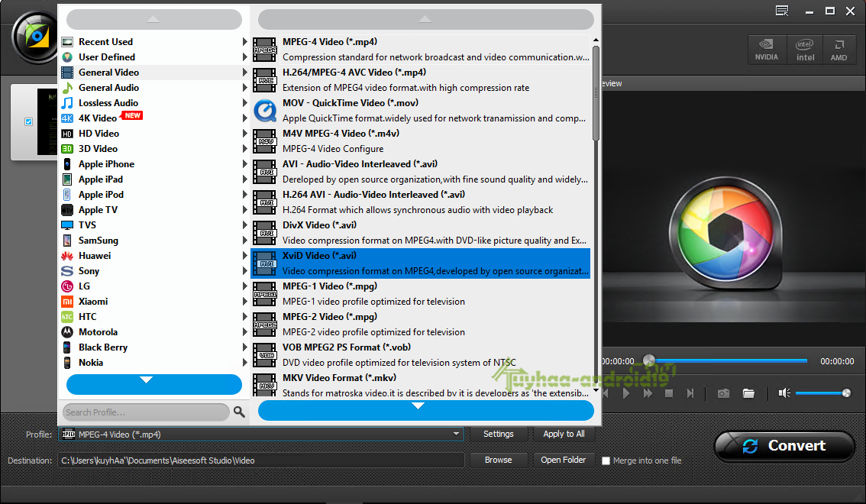Screen dimensions: 866x504
Task: Click the Apply to All button
Action: [x=564, y=434]
